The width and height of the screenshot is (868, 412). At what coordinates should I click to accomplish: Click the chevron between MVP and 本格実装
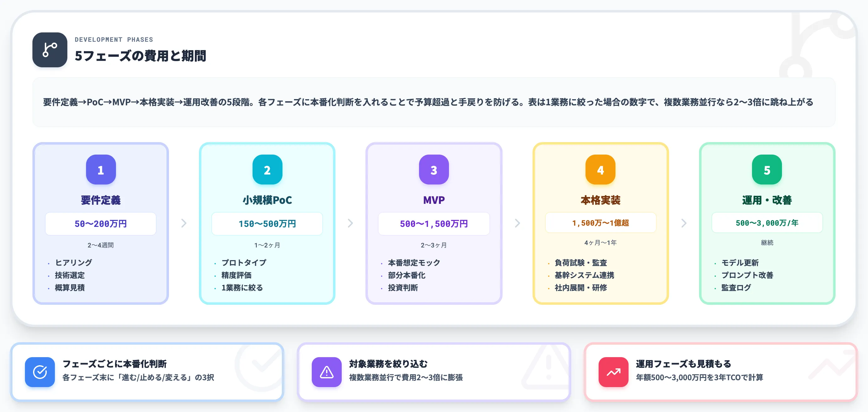(x=517, y=223)
